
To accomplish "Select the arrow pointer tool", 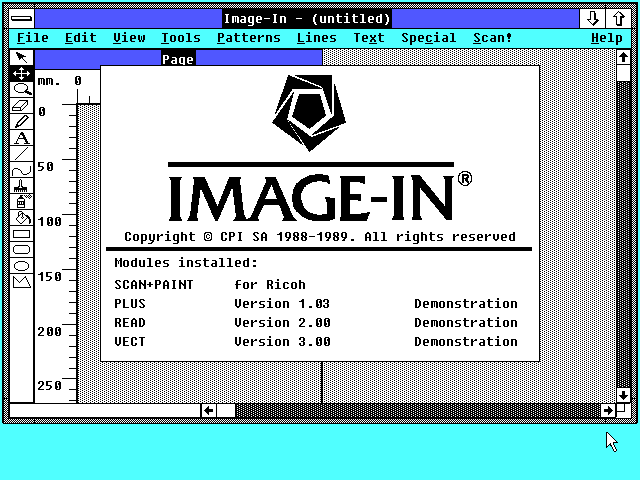I will coord(22,58).
